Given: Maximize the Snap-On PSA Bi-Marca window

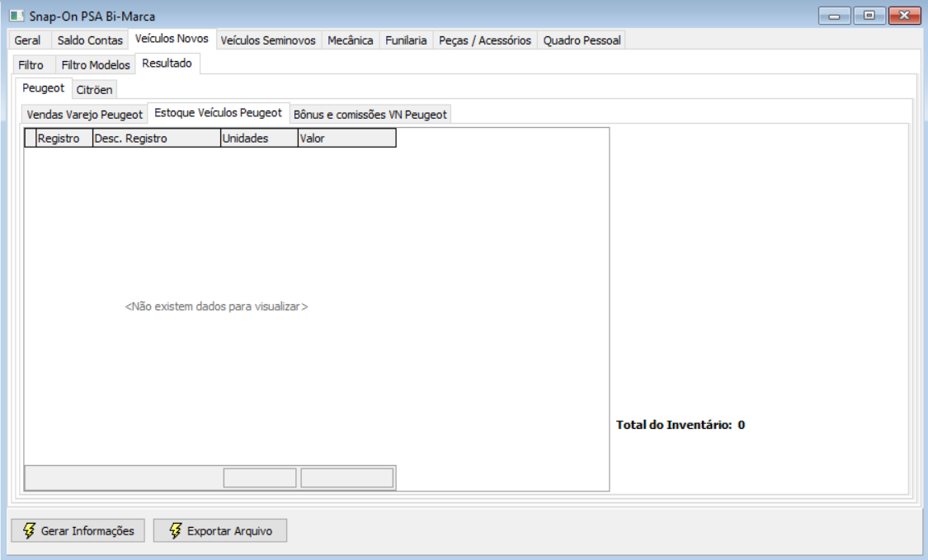Looking at the screenshot, I should click(869, 16).
